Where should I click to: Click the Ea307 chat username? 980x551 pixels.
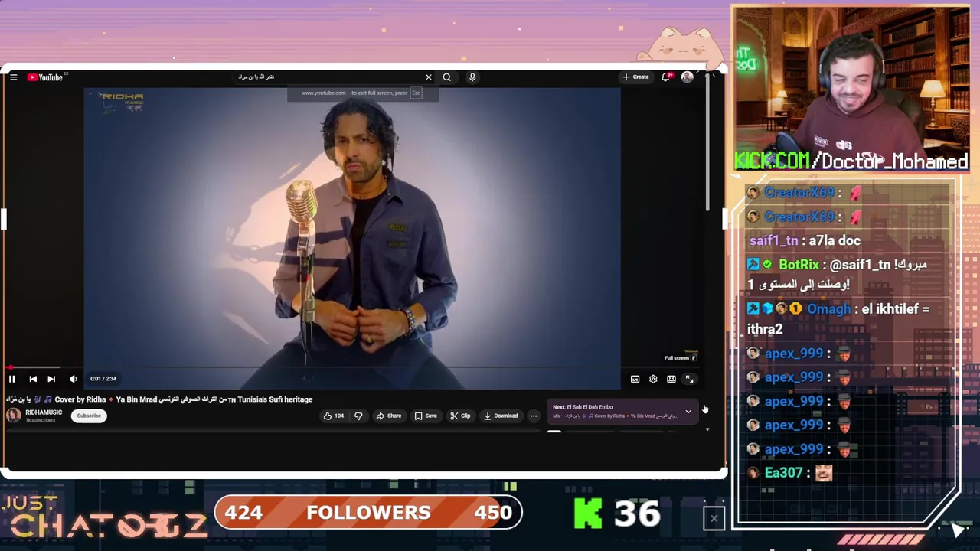[783, 473]
